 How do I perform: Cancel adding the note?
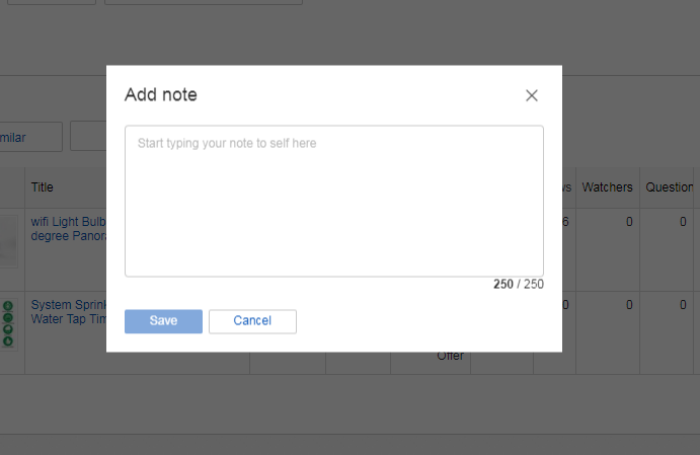click(252, 321)
